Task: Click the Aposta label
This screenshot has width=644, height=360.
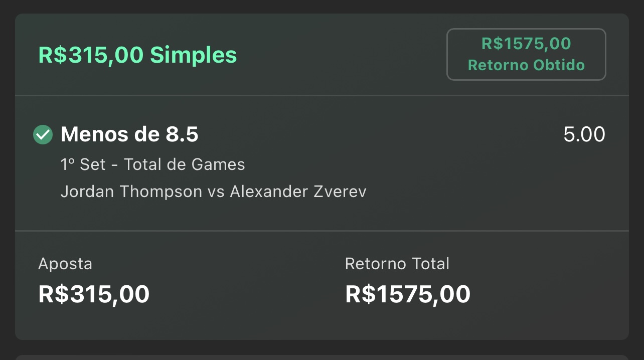Action: coord(65,264)
